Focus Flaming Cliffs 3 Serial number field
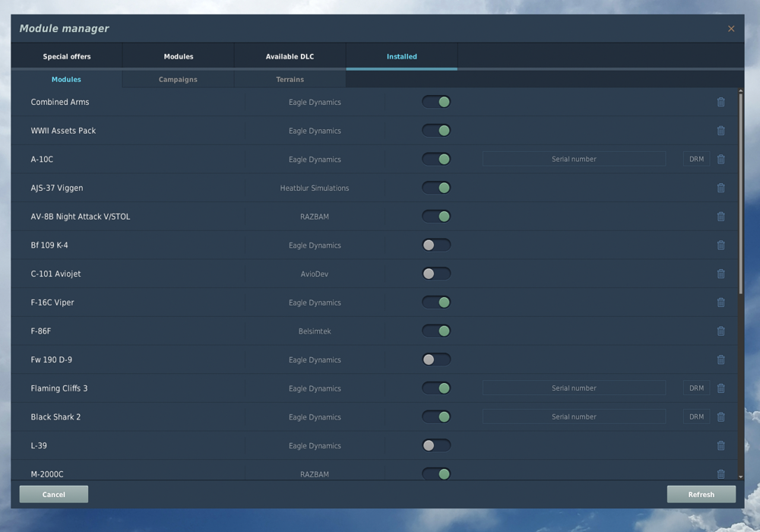Screen dimensions: 760x532 click(574, 388)
